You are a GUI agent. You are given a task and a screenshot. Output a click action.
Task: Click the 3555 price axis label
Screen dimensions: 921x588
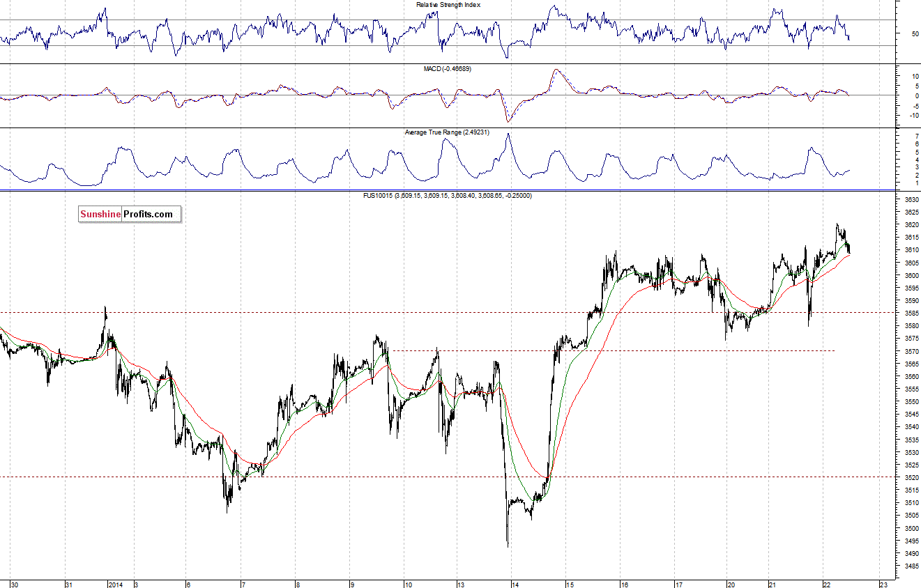[911, 389]
